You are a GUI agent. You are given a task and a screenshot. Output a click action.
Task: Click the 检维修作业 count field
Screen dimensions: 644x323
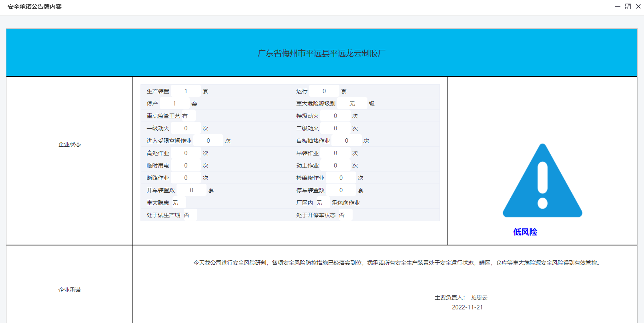(341, 178)
